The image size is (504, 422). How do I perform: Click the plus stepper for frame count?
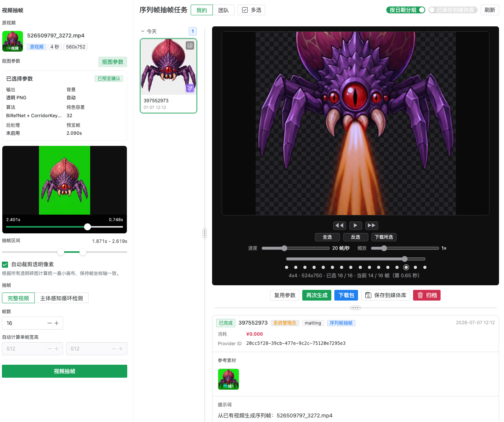point(57,323)
